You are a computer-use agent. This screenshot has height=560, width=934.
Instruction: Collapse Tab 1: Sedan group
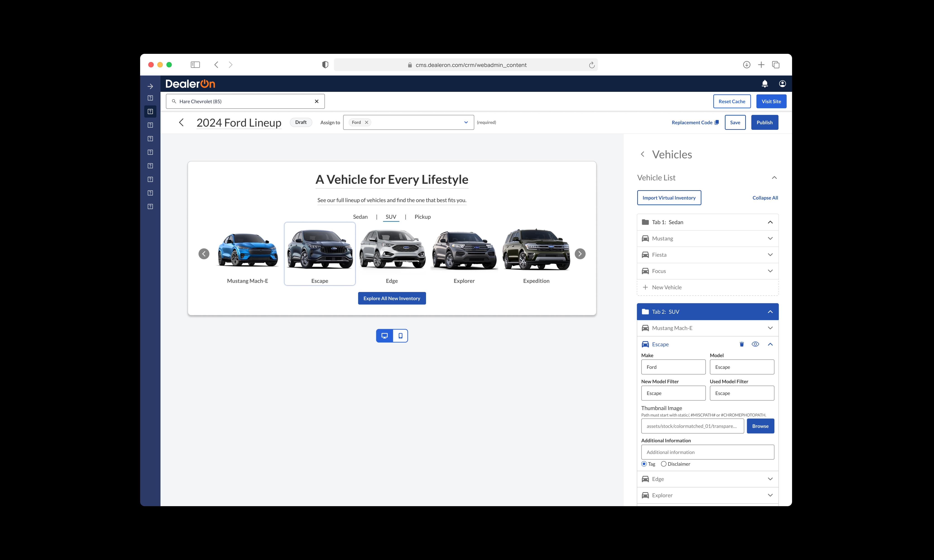tap(770, 222)
